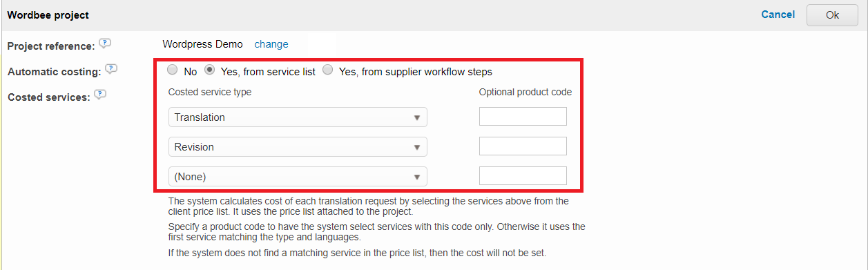Confirm with the Ok button

point(832,15)
